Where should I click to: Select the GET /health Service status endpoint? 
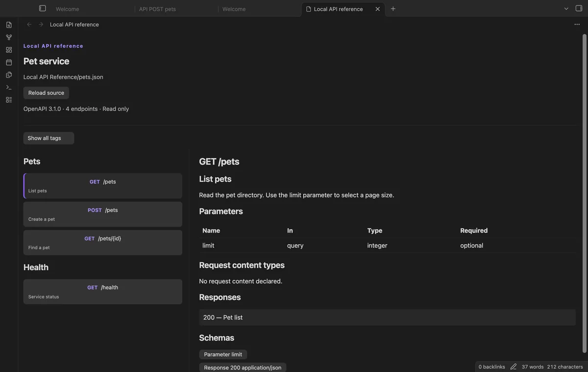(103, 292)
